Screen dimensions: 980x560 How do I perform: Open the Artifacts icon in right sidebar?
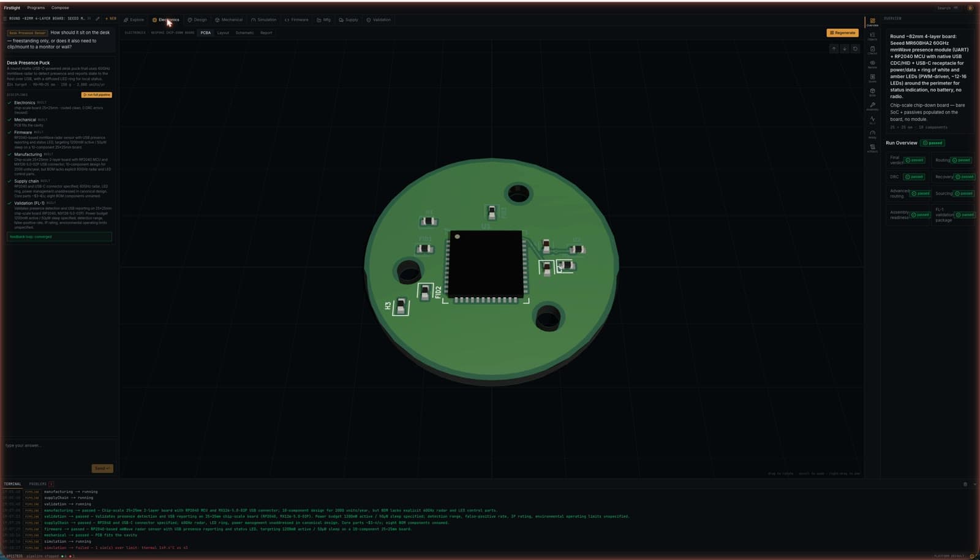pyautogui.click(x=872, y=148)
